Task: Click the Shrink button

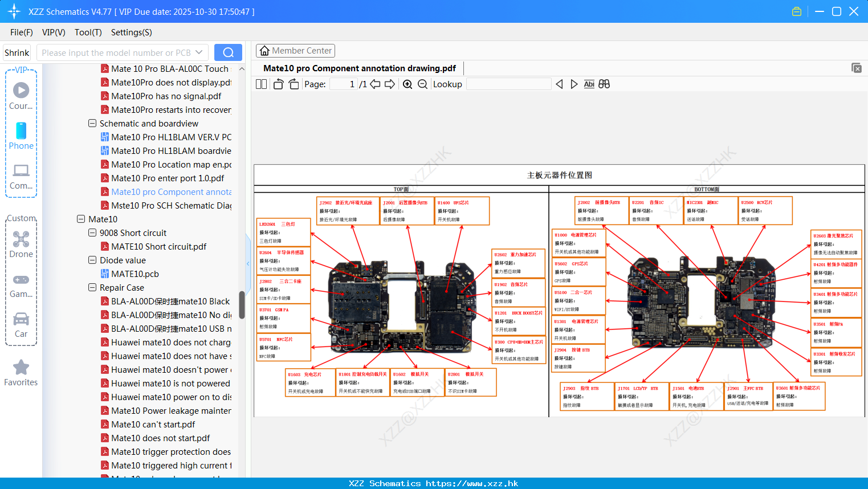Action: 17,52
